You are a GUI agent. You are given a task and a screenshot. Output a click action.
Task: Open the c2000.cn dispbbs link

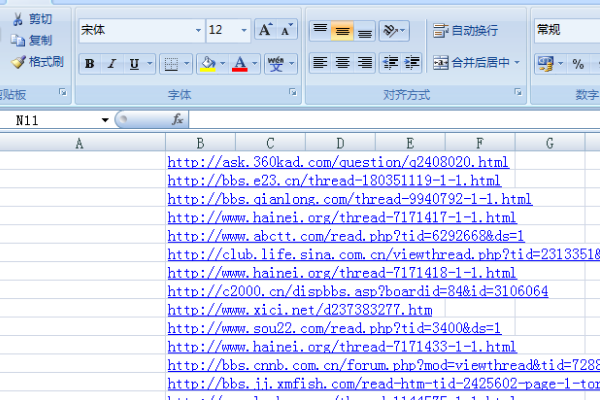click(x=358, y=291)
